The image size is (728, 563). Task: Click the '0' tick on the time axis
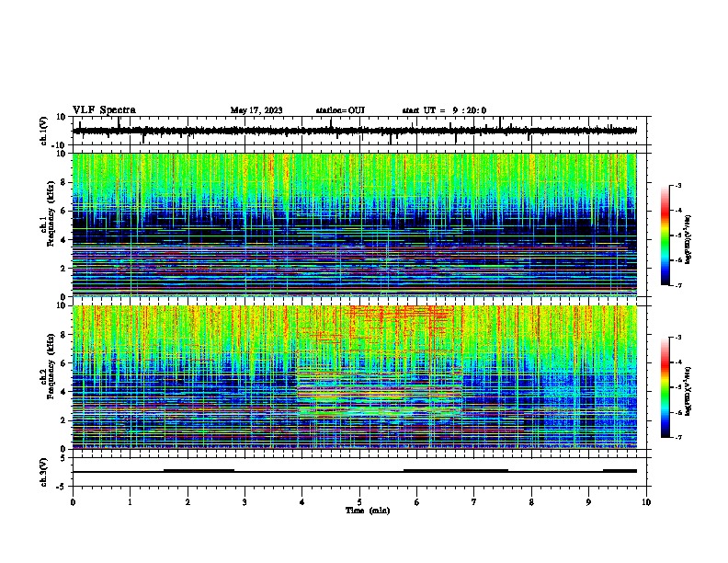click(x=73, y=502)
